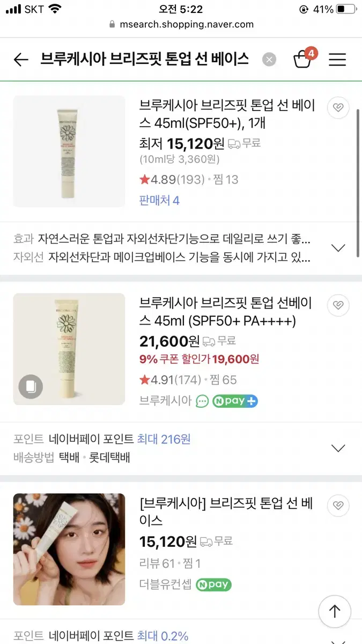
Task: Toggle wishlist heart on third product
Action: click(x=338, y=506)
